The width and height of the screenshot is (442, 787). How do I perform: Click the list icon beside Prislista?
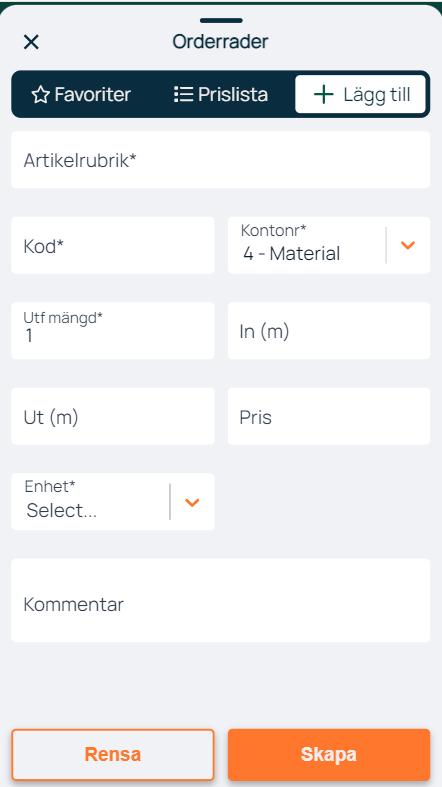point(183,94)
